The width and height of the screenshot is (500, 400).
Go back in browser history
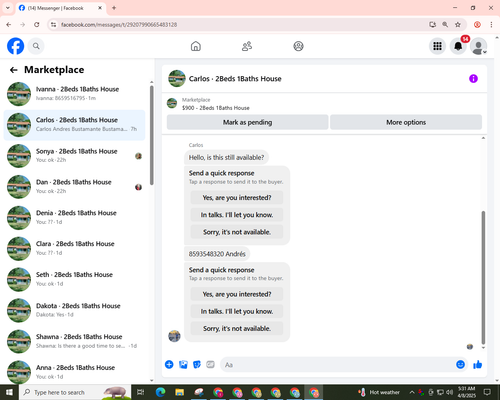click(9, 25)
